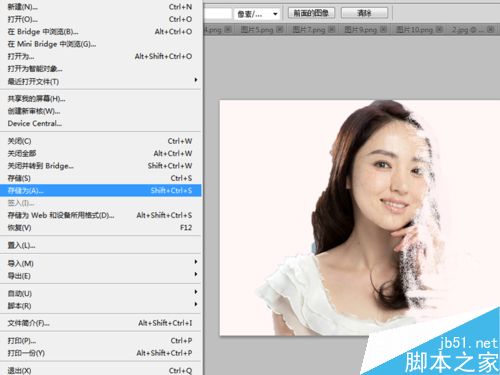The width and height of the screenshot is (500, 375).
Task: Click the 前面的图像 button
Action: tap(311, 13)
